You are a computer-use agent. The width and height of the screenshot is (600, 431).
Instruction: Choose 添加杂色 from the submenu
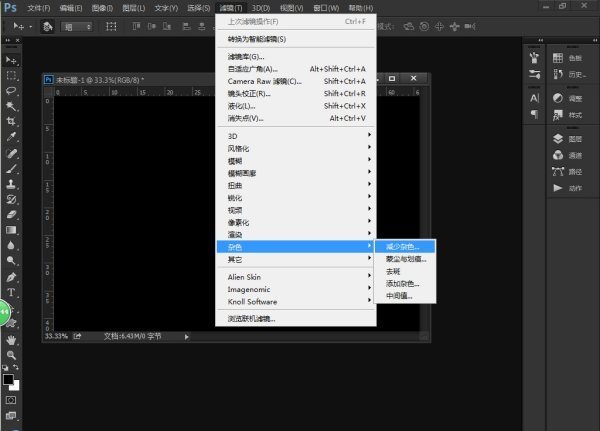coord(405,283)
